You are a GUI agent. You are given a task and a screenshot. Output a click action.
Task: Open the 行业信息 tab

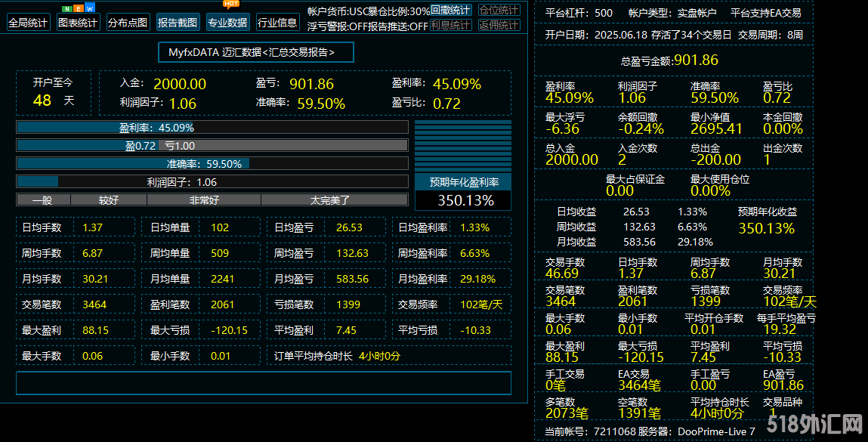277,23
